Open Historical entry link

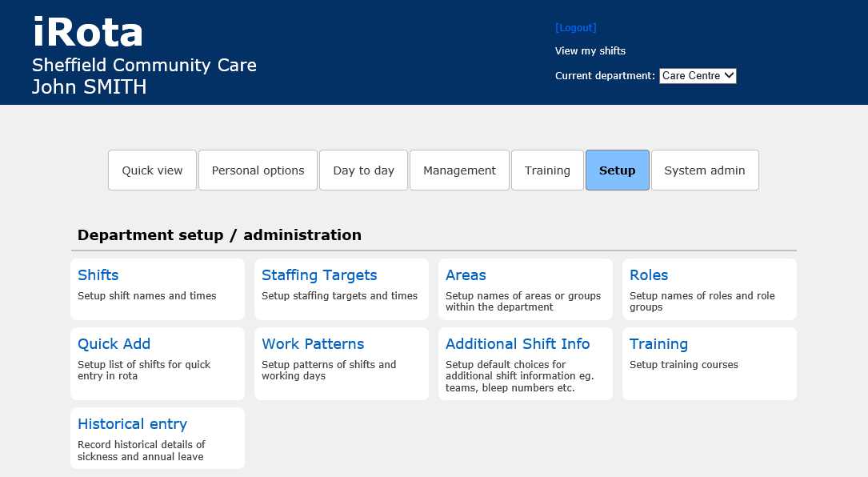[132, 424]
